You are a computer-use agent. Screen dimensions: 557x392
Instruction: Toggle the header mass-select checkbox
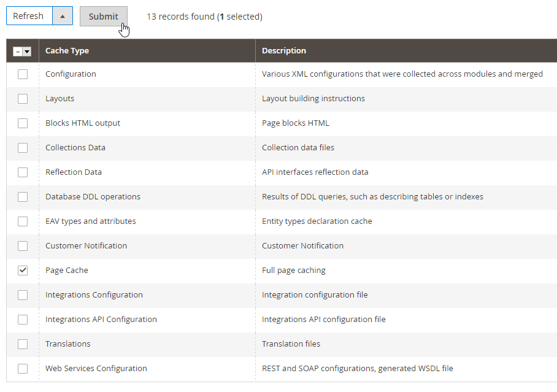(18, 52)
